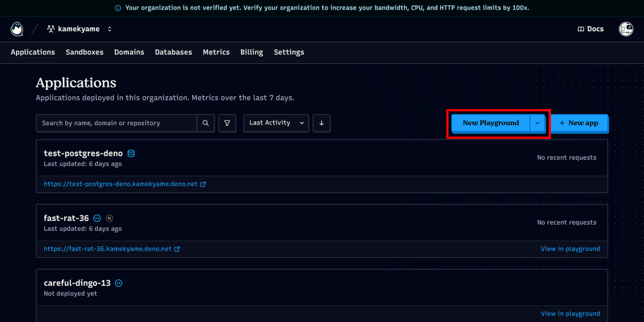Open the filter funnel icon button
644x322 pixels.
[227, 123]
